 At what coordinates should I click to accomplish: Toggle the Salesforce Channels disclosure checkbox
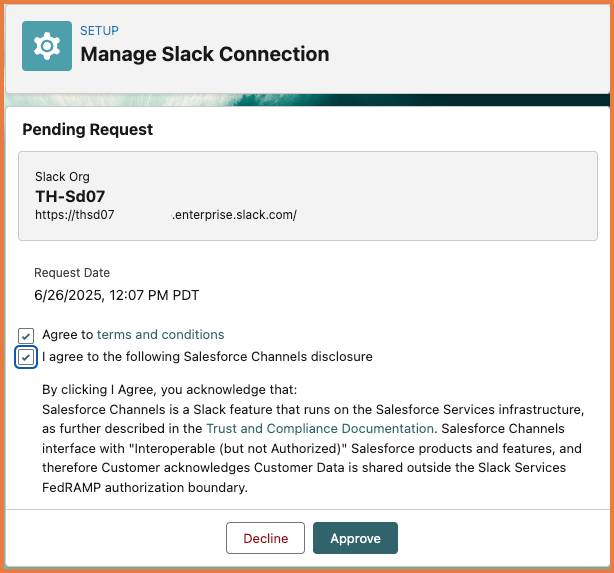click(27, 357)
